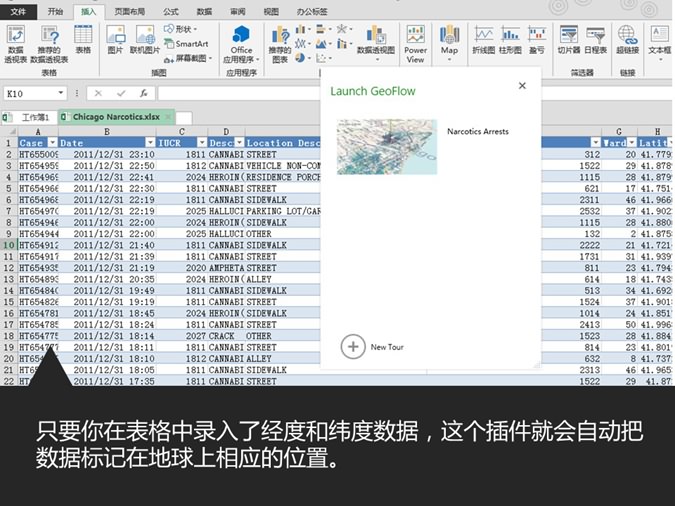The height and width of the screenshot is (506, 675).
Task: Expand the Name Box dropdown arrow
Action: pos(61,93)
